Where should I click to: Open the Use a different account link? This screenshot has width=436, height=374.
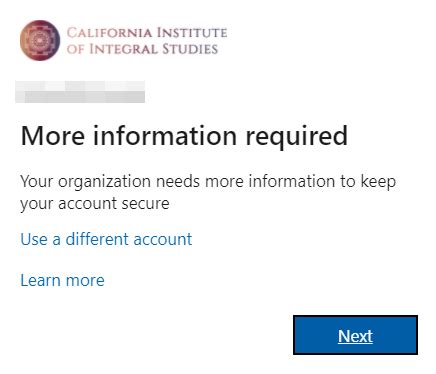click(106, 239)
